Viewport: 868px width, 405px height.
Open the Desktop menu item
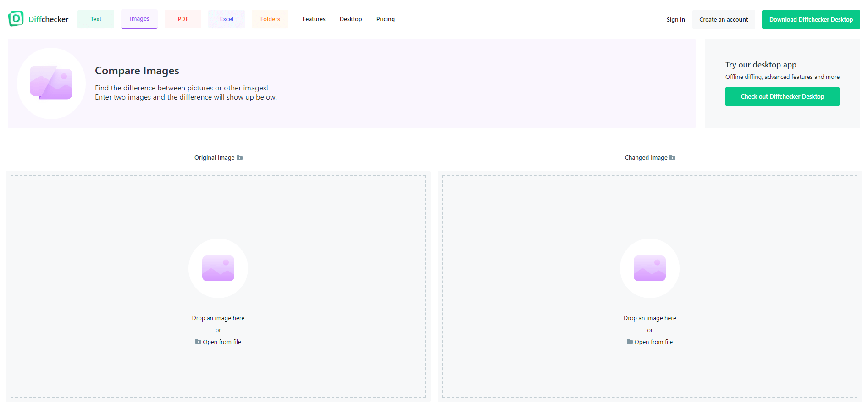(x=351, y=19)
